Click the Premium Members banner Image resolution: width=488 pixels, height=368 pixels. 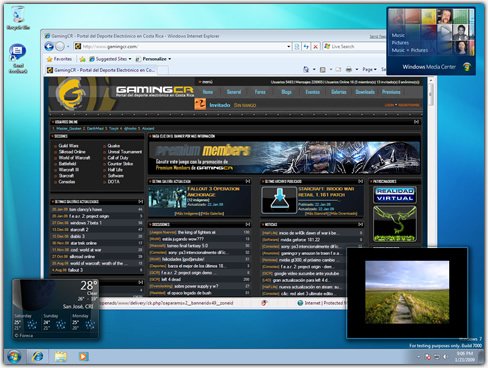click(284, 157)
